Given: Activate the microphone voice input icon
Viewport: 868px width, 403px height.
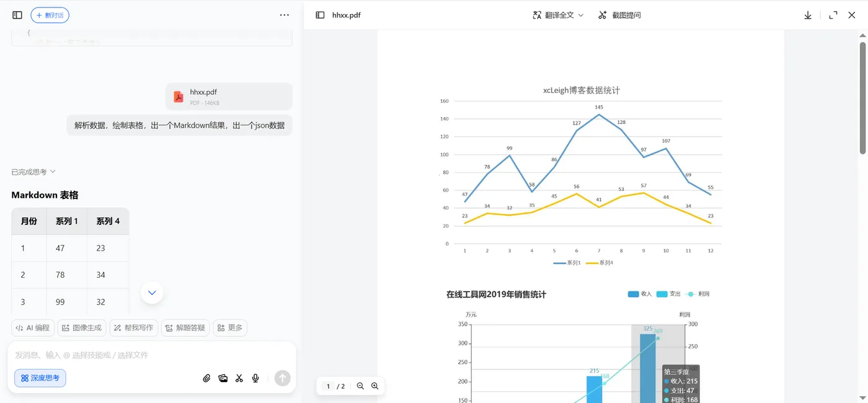Looking at the screenshot, I should [x=255, y=378].
